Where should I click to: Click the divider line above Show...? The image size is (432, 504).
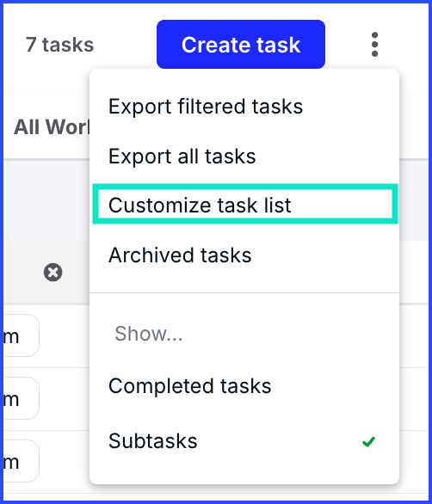point(244,292)
